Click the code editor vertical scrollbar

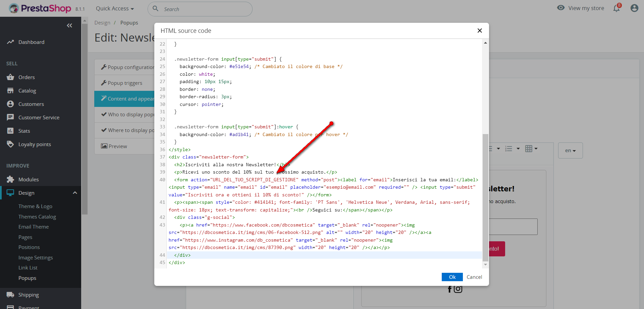coord(485,197)
